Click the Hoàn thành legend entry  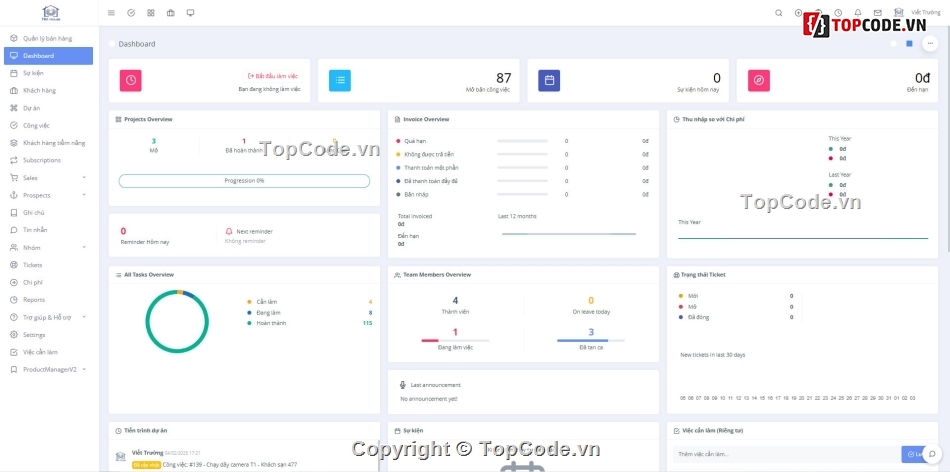[271, 324]
